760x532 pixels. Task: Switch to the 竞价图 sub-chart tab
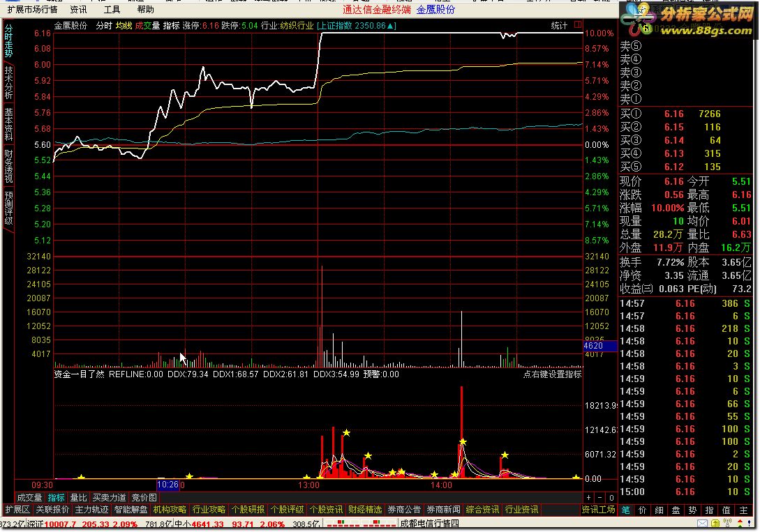click(x=144, y=498)
